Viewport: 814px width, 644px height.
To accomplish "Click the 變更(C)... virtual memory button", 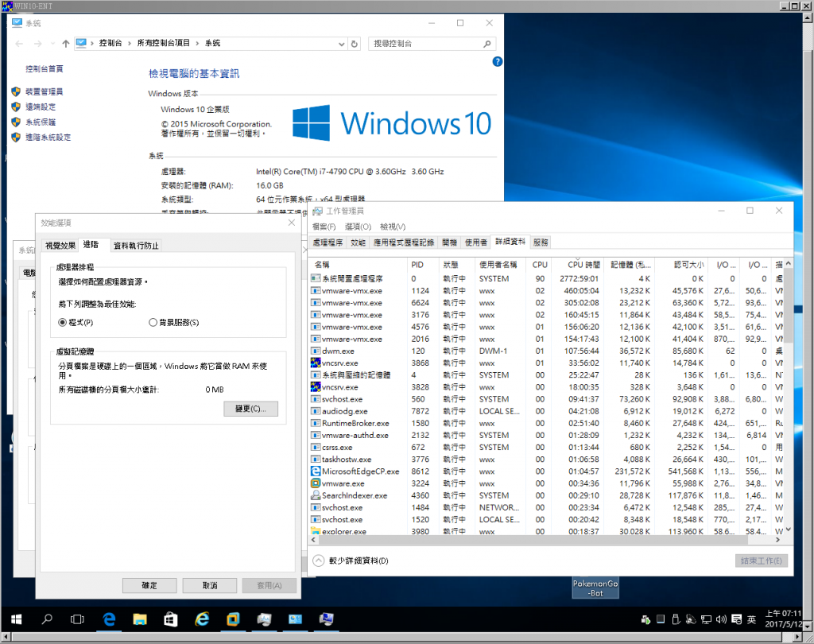I will pos(250,409).
